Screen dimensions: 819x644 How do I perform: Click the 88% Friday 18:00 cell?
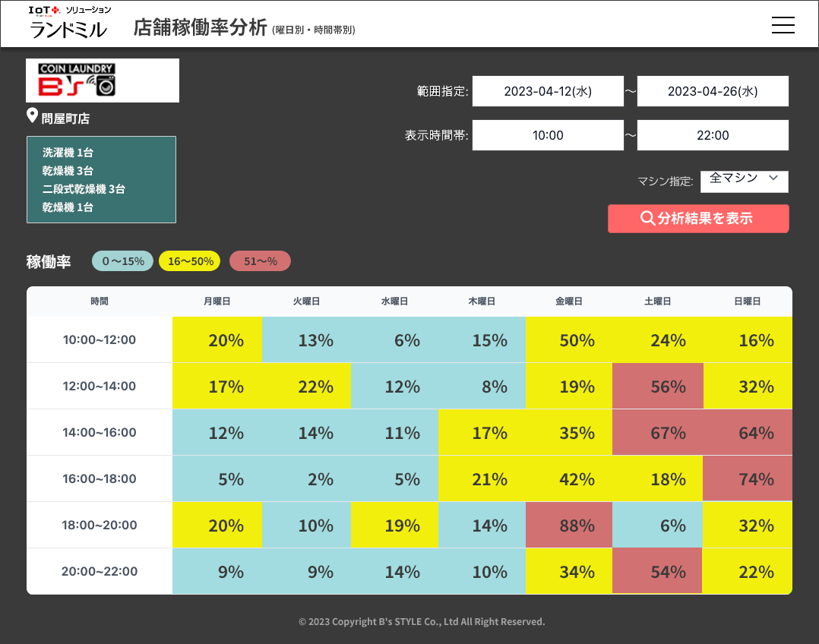(x=568, y=525)
